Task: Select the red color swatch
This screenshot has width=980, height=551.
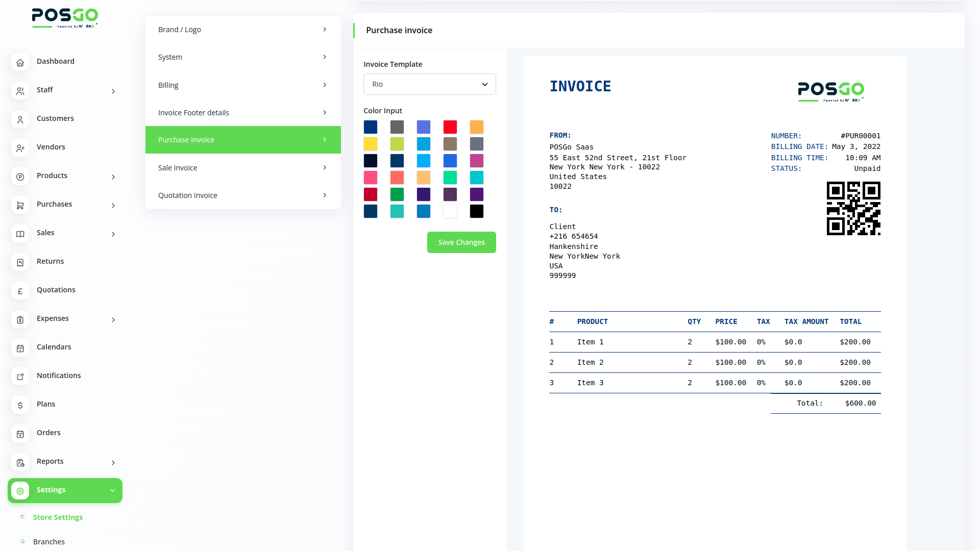Action: (450, 127)
